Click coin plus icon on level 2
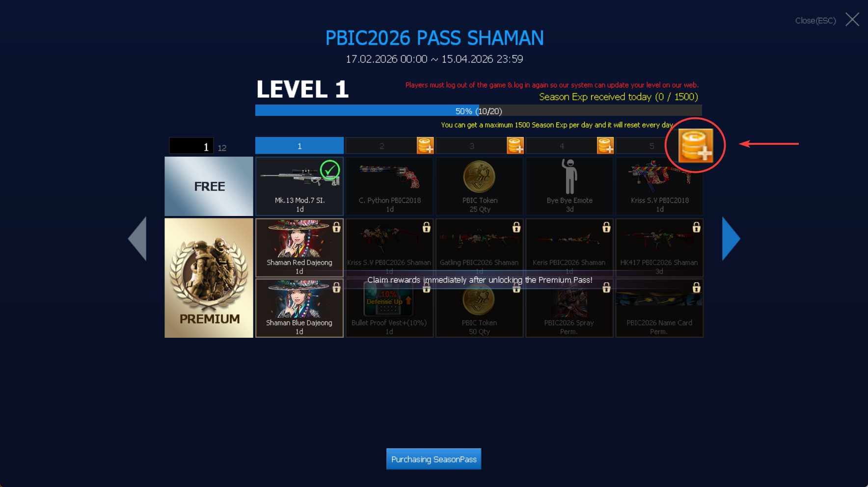Screen dimensions: 868x487 [425, 146]
